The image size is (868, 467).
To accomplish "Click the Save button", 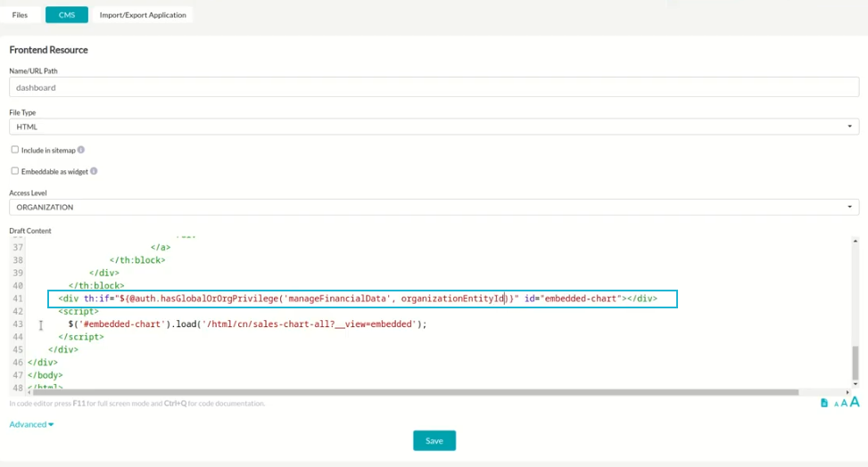I will tap(434, 440).
